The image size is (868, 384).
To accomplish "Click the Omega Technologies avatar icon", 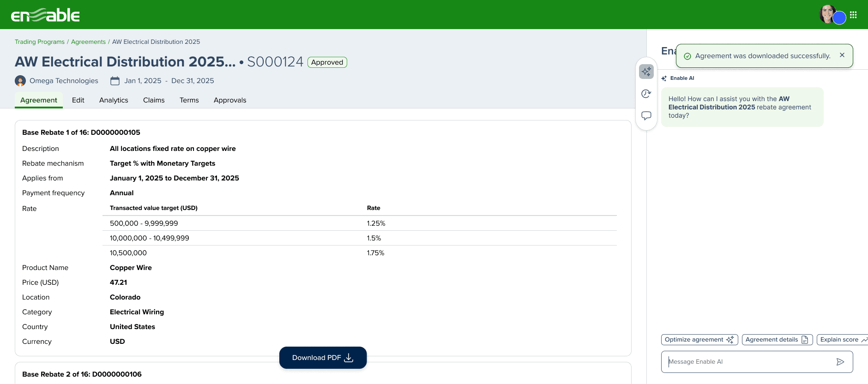I will (20, 81).
